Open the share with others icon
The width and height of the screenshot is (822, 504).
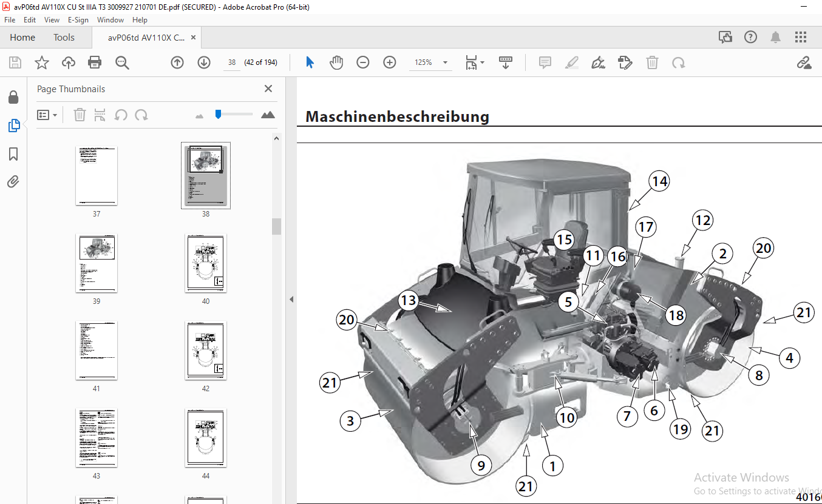[x=725, y=38]
